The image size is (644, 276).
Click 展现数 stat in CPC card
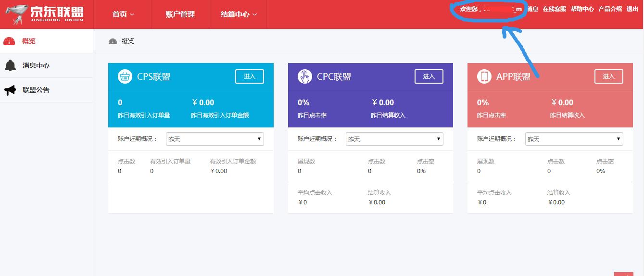click(x=306, y=162)
